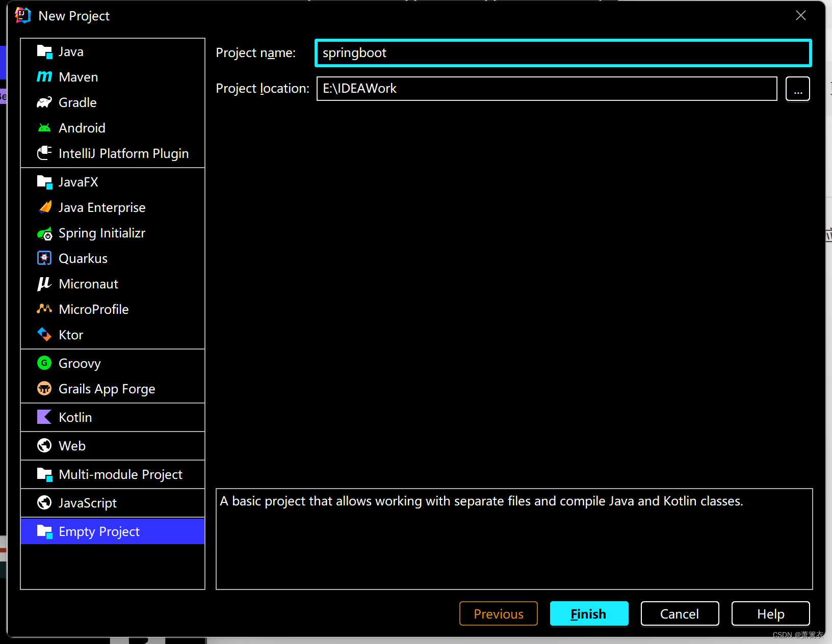Click the Finish button

(589, 613)
